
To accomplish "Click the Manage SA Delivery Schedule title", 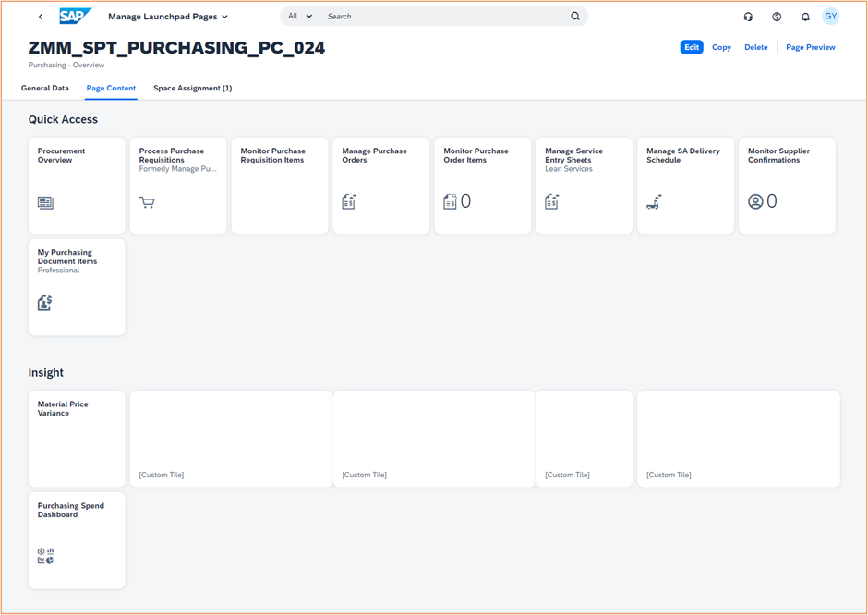I will tap(683, 155).
